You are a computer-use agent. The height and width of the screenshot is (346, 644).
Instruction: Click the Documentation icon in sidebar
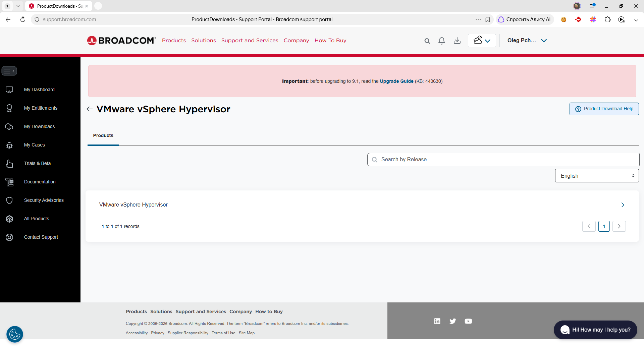(9, 182)
